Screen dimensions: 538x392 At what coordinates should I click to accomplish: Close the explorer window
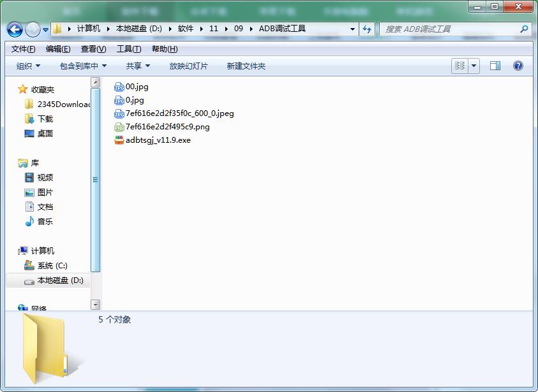[518, 6]
